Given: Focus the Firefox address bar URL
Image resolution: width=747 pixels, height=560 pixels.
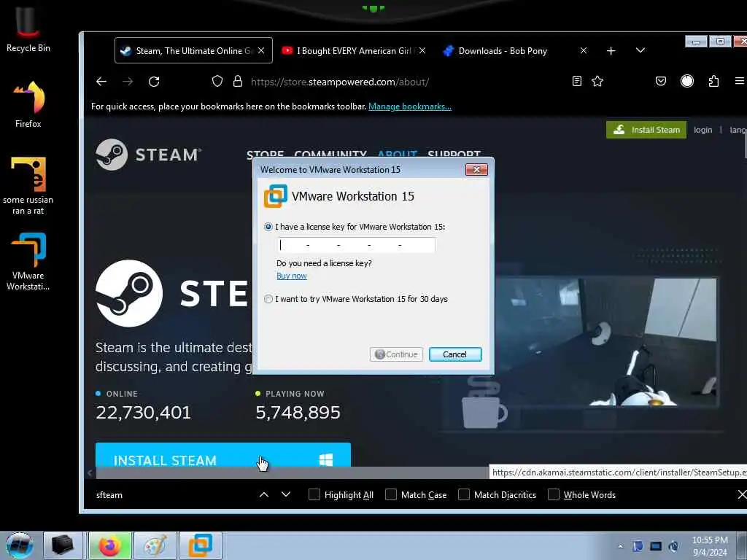Looking at the screenshot, I should click(x=340, y=82).
